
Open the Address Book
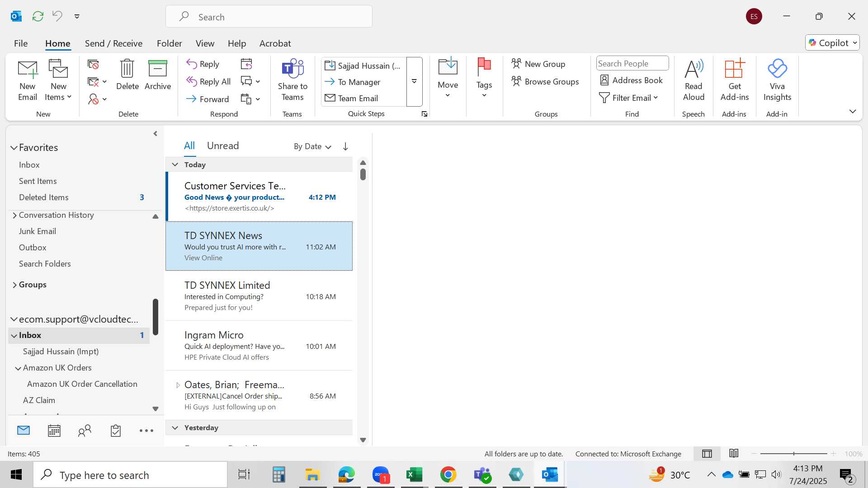point(631,80)
